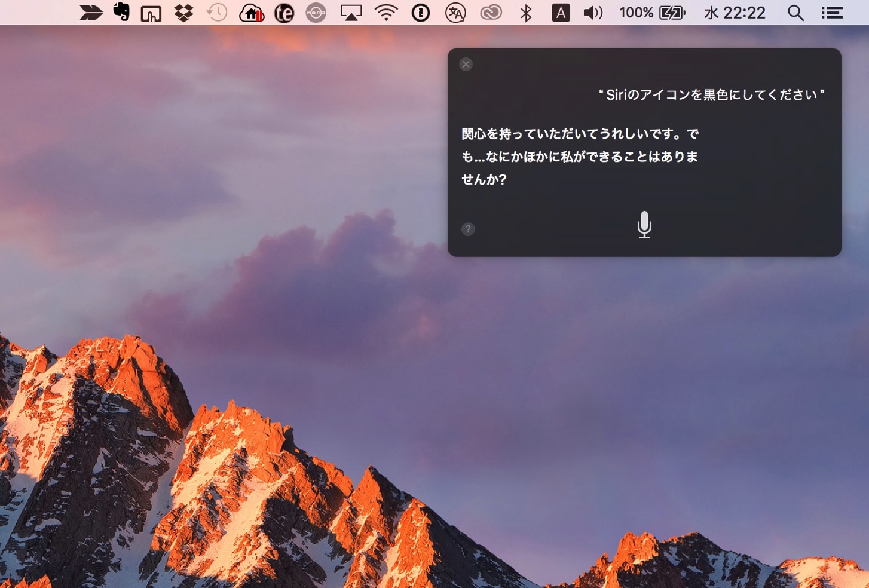Click the Siri query text "Siriのアイコンを黒色にしてください"
This screenshot has width=869, height=588.
[x=711, y=94]
